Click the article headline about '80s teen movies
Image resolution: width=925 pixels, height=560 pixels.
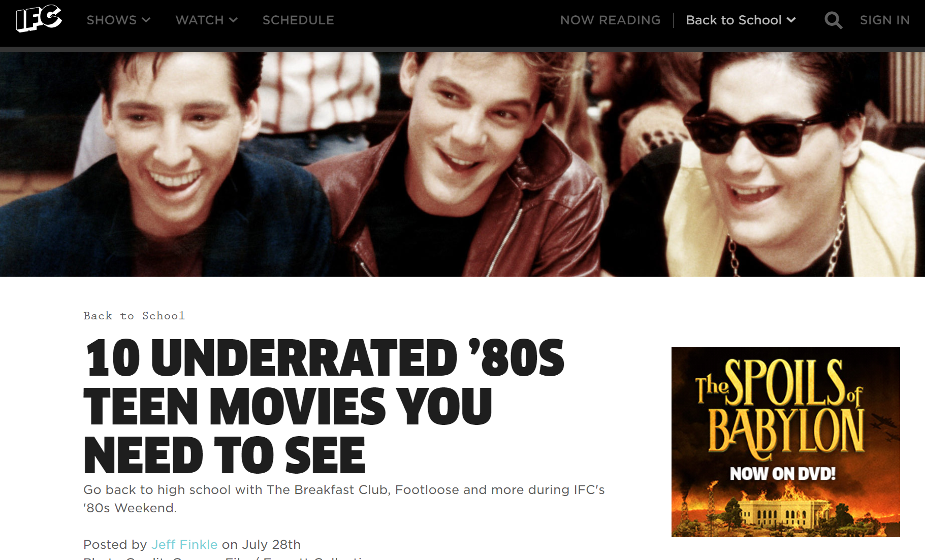coord(324,406)
